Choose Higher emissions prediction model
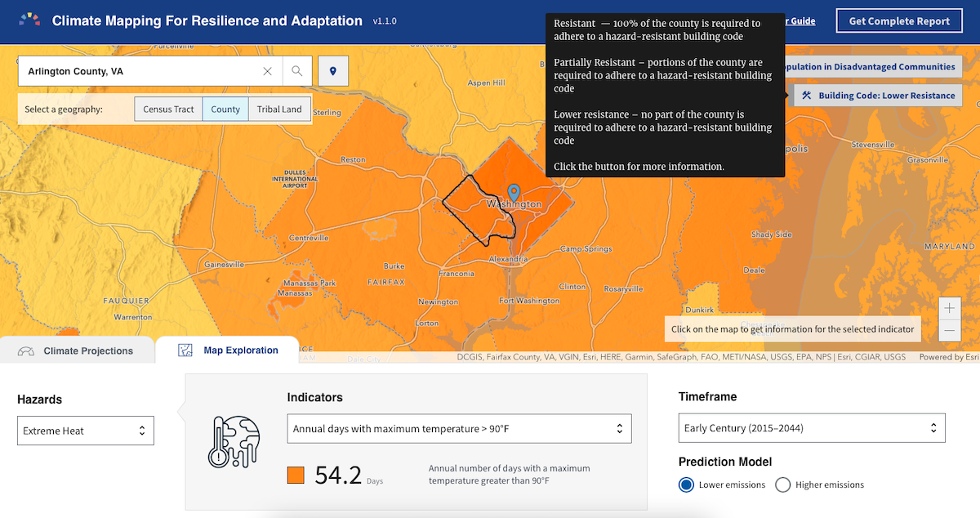 pyautogui.click(x=782, y=485)
